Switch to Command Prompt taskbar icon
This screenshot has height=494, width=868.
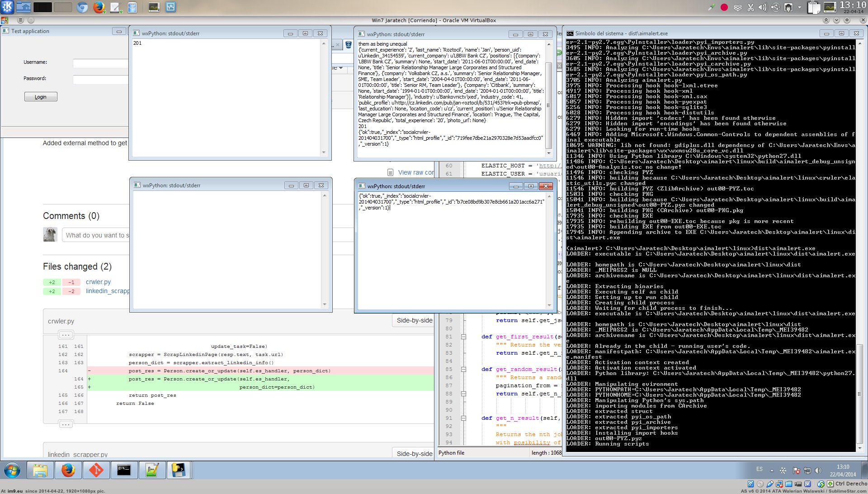tap(124, 470)
